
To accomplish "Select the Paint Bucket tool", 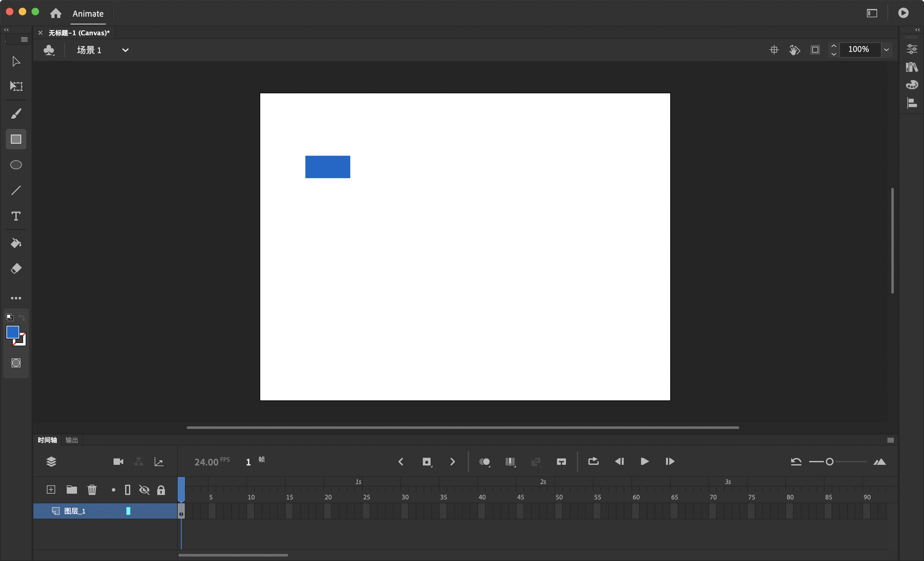I will click(16, 243).
